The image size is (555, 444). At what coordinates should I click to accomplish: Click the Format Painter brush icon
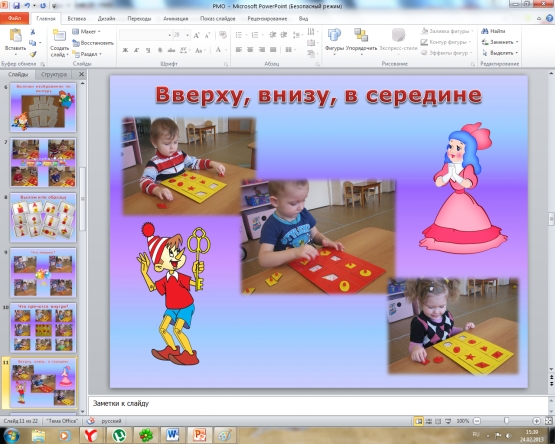point(33,54)
